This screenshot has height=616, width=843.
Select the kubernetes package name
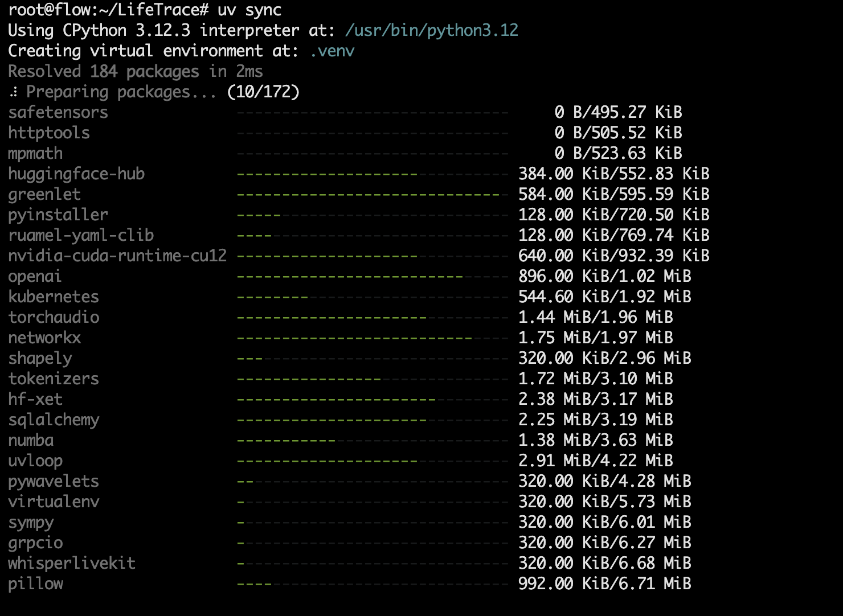[x=54, y=297]
